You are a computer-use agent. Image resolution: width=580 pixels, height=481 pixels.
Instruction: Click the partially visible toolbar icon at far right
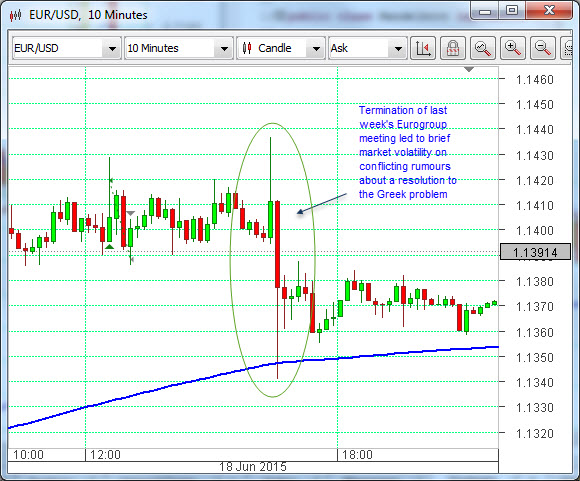567,48
